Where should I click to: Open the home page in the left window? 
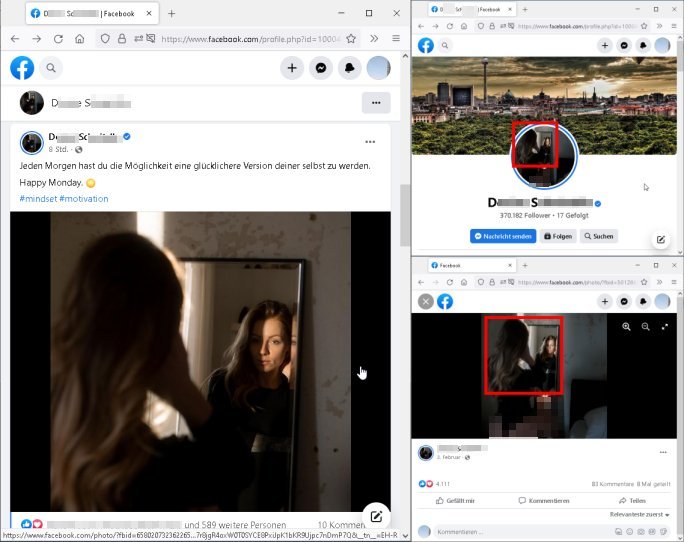(x=79, y=39)
